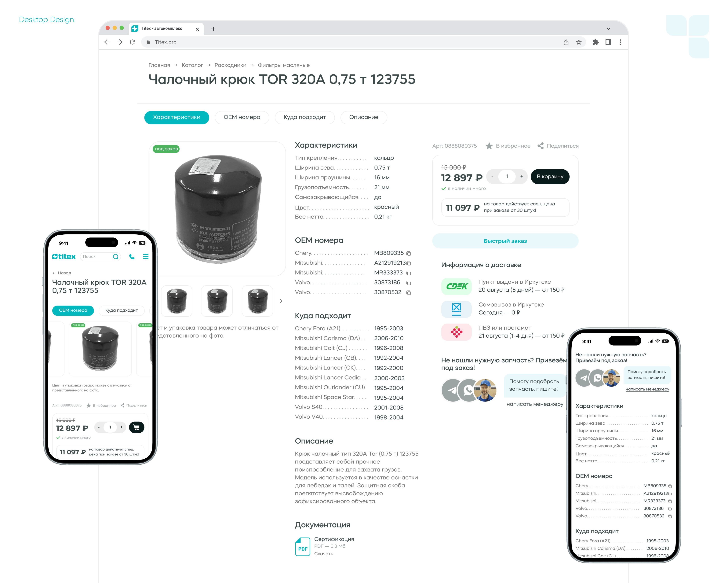Click the Telegram contact icon on desktop page
This screenshot has height=583, width=728.
(x=451, y=390)
